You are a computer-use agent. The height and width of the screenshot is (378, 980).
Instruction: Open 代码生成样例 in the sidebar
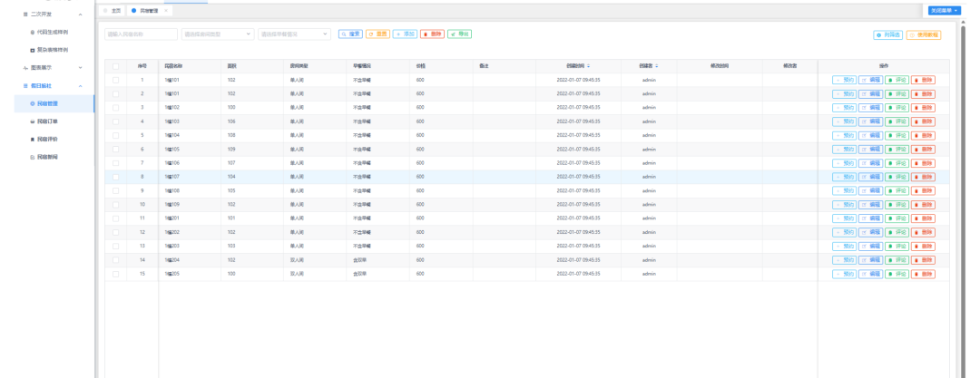click(x=53, y=31)
